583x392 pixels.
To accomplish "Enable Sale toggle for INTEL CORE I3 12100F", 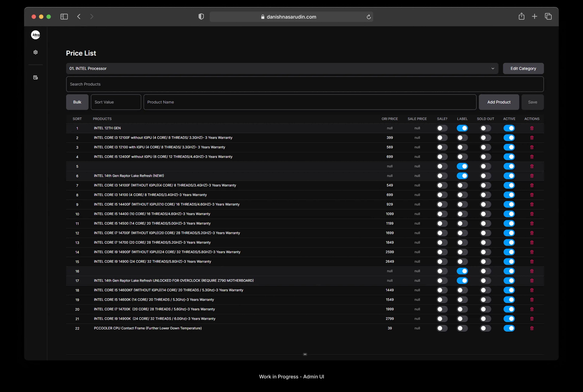I will click(x=442, y=138).
